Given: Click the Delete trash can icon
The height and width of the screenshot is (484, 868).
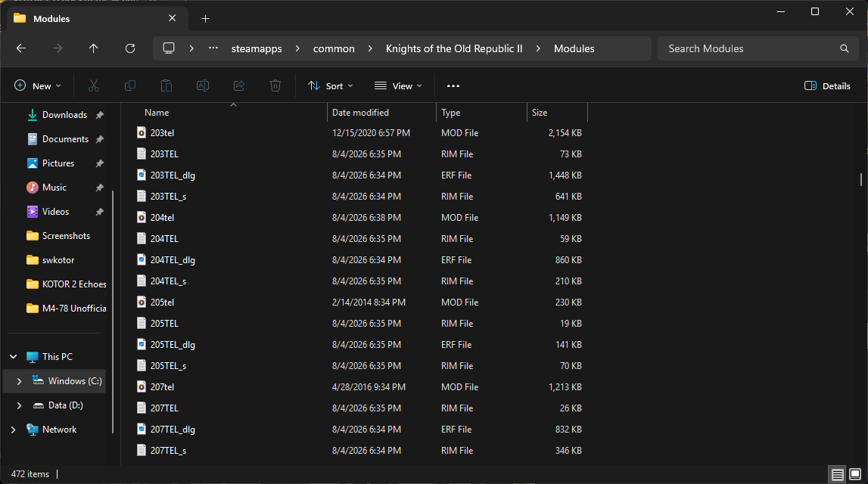Looking at the screenshot, I should tap(275, 85).
